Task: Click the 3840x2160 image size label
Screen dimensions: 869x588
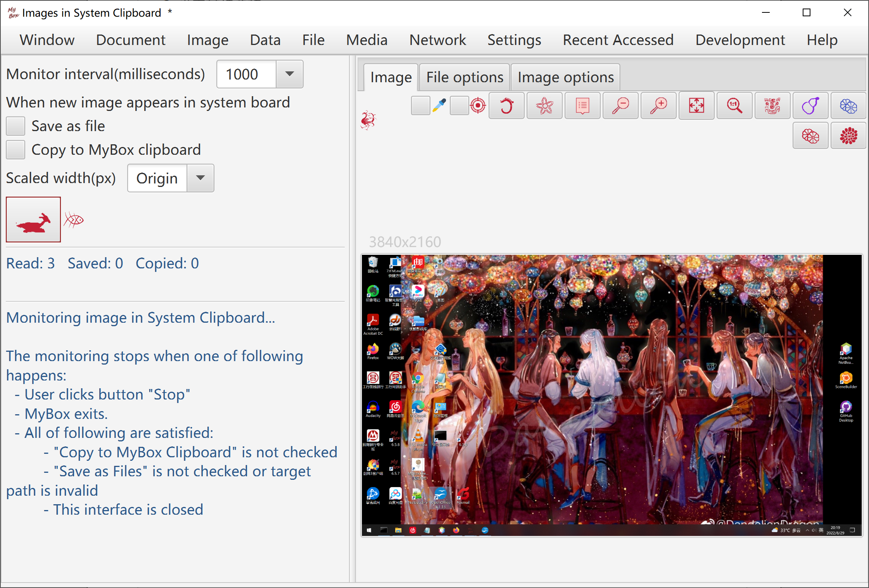Action: click(405, 242)
